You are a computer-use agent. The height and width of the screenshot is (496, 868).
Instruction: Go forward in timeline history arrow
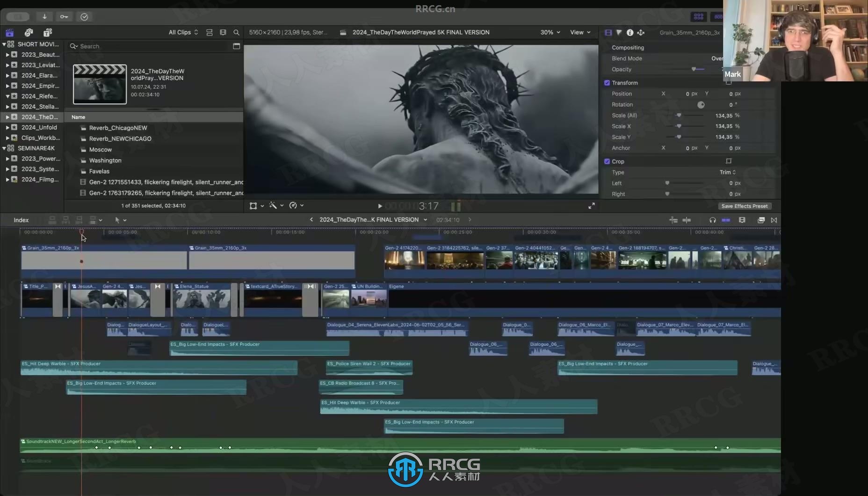pos(470,219)
